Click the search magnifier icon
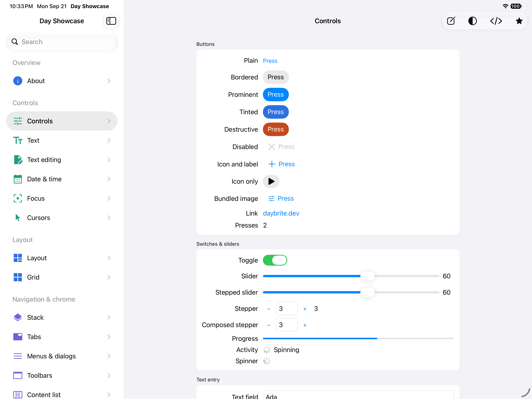The width and height of the screenshot is (532, 399). [15, 42]
